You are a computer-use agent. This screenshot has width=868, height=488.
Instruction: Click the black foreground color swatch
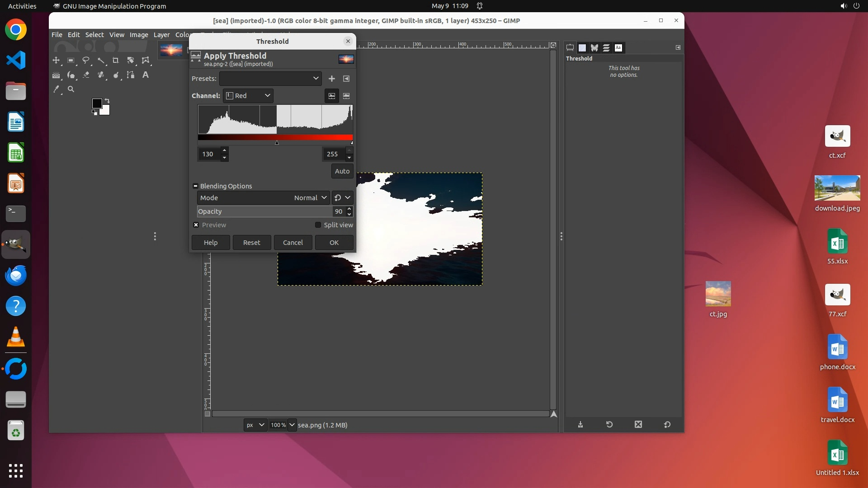coord(96,103)
